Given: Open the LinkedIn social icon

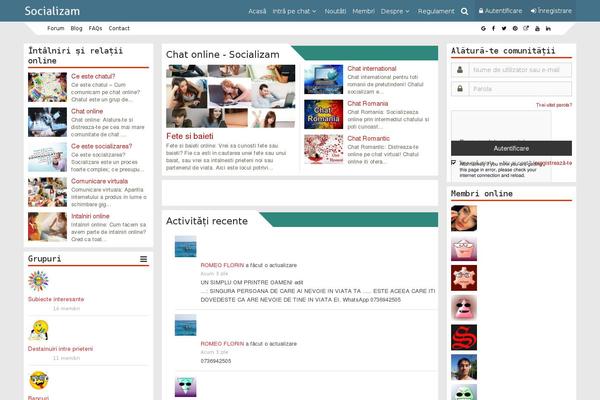Looking at the screenshot, I should 548,28.
